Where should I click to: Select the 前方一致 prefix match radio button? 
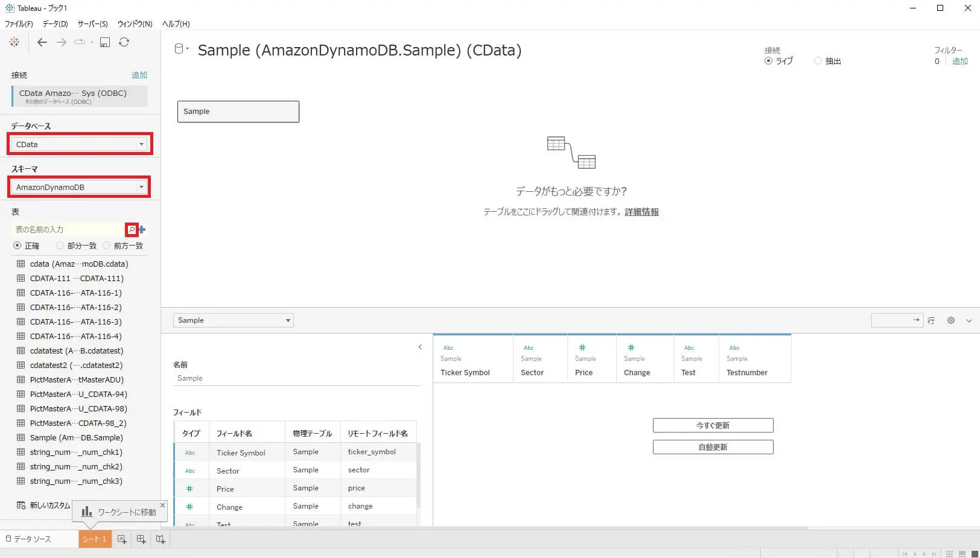(106, 246)
